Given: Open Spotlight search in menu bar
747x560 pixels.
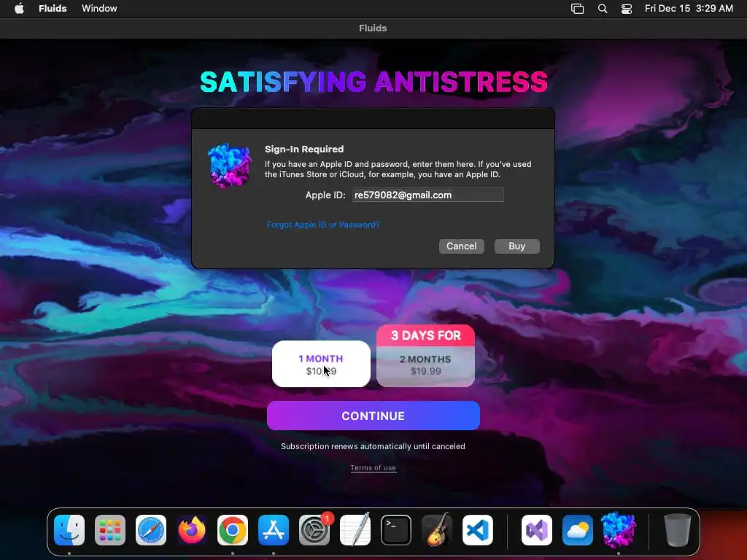Looking at the screenshot, I should pyautogui.click(x=603, y=9).
